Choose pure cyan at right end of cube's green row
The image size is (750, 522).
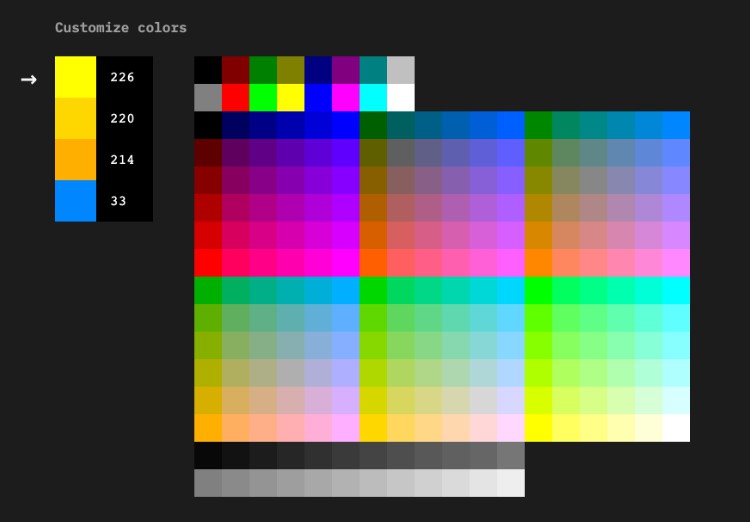pyautogui.click(x=676, y=290)
